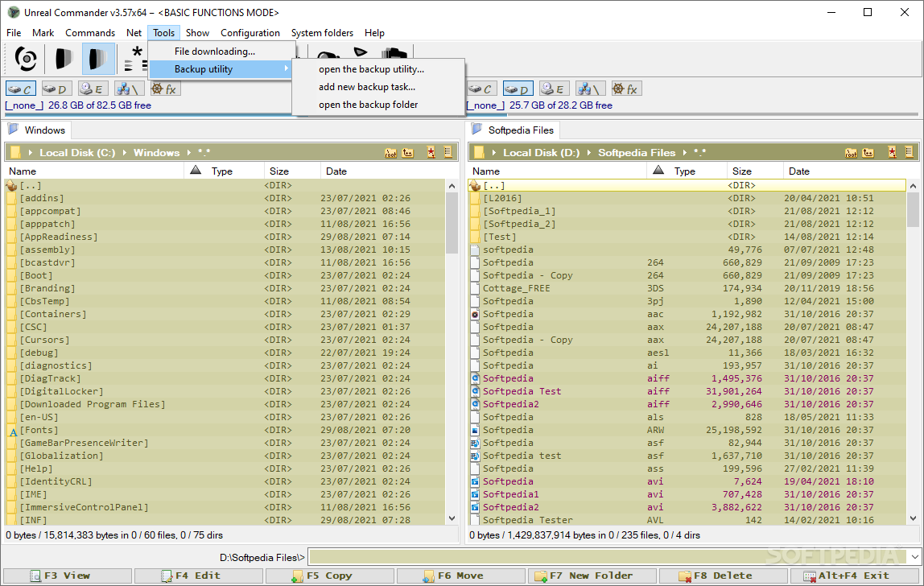This screenshot has width=924, height=586.
Task: Select drive E in left panel
Action: [93, 89]
